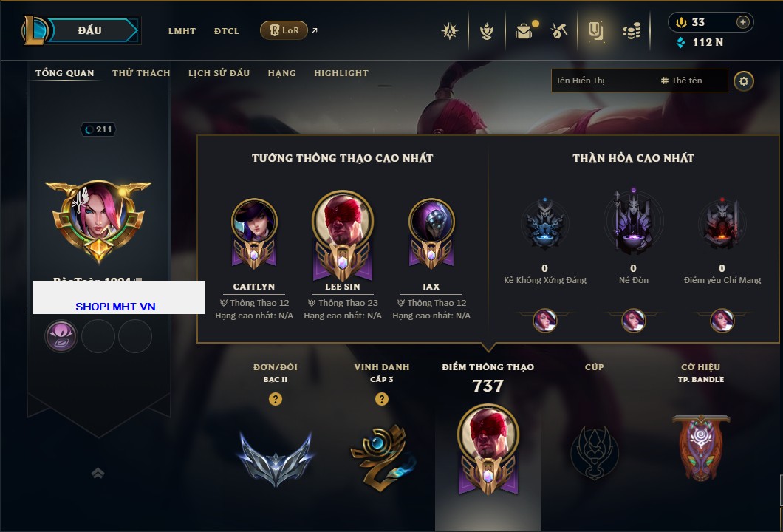The height and width of the screenshot is (532, 783).
Task: Open the Thử Thách tab
Action: (141, 73)
